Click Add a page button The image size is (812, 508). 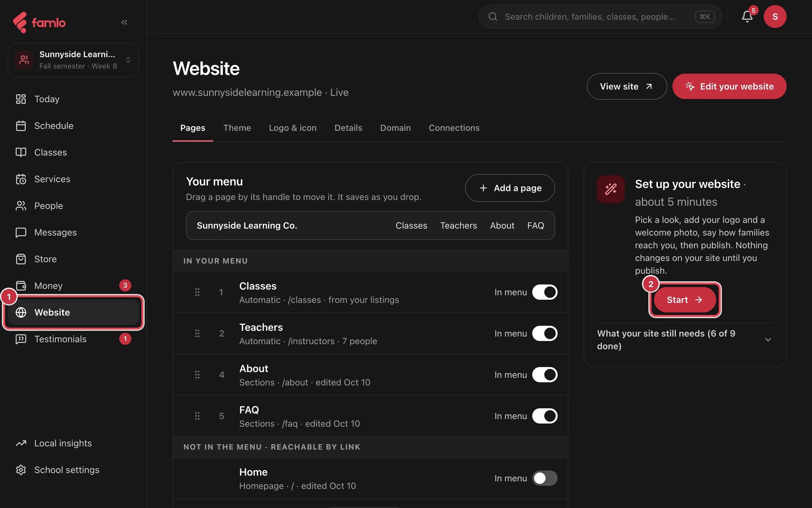click(510, 188)
